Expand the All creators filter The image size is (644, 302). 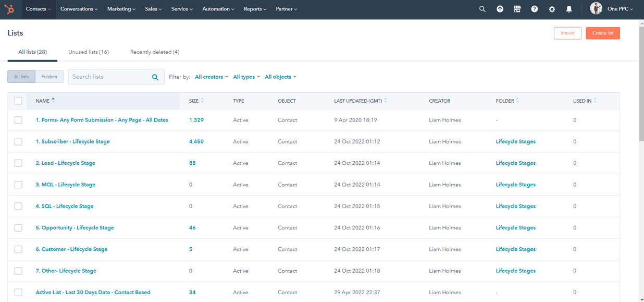(211, 77)
